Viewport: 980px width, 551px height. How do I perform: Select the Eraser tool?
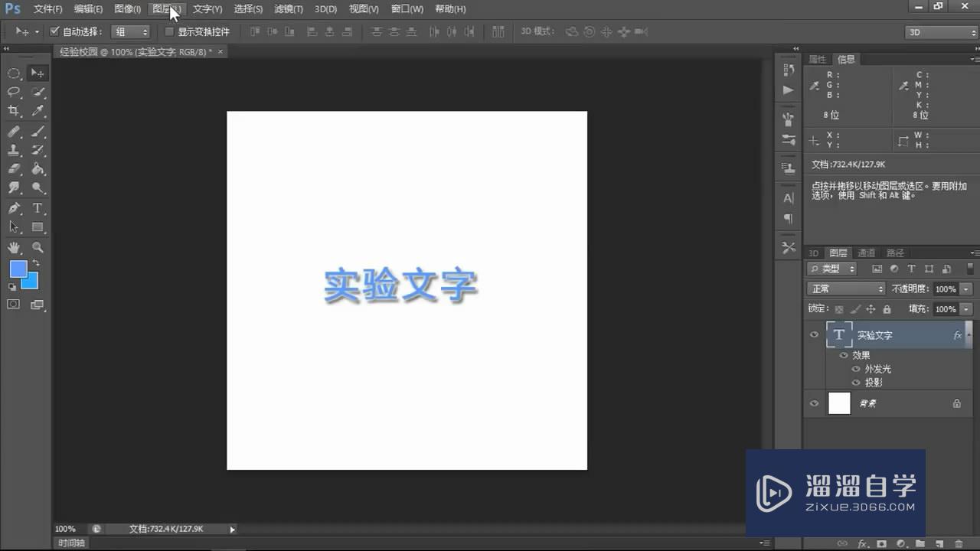coord(14,169)
